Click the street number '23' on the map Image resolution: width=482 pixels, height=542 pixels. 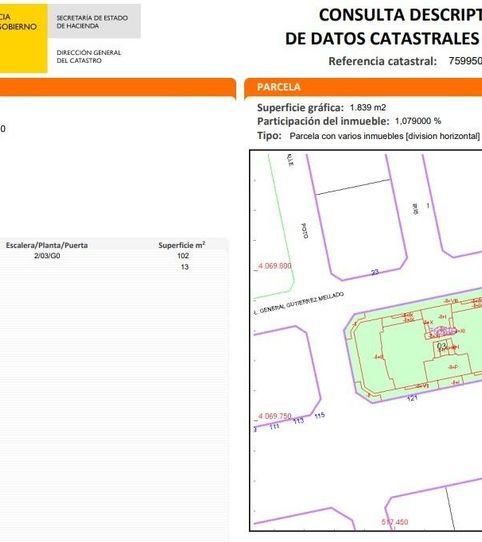(x=375, y=272)
